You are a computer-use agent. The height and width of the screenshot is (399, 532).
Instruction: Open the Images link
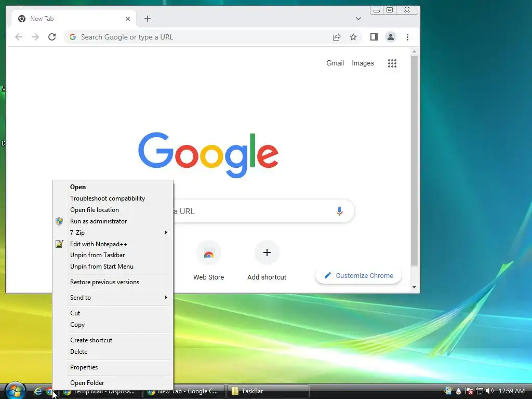click(x=363, y=63)
